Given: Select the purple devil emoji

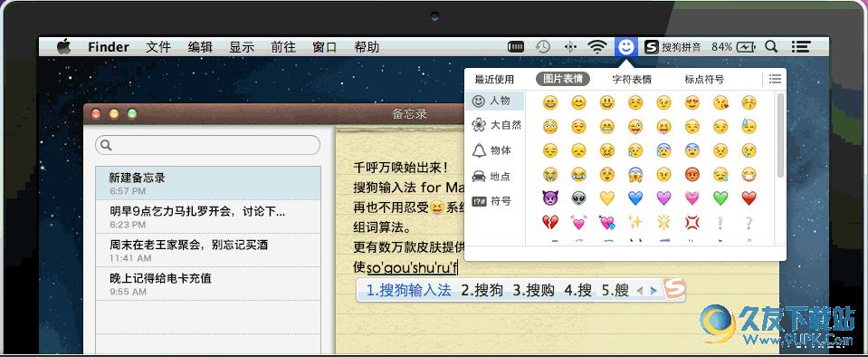Looking at the screenshot, I should (x=550, y=198).
